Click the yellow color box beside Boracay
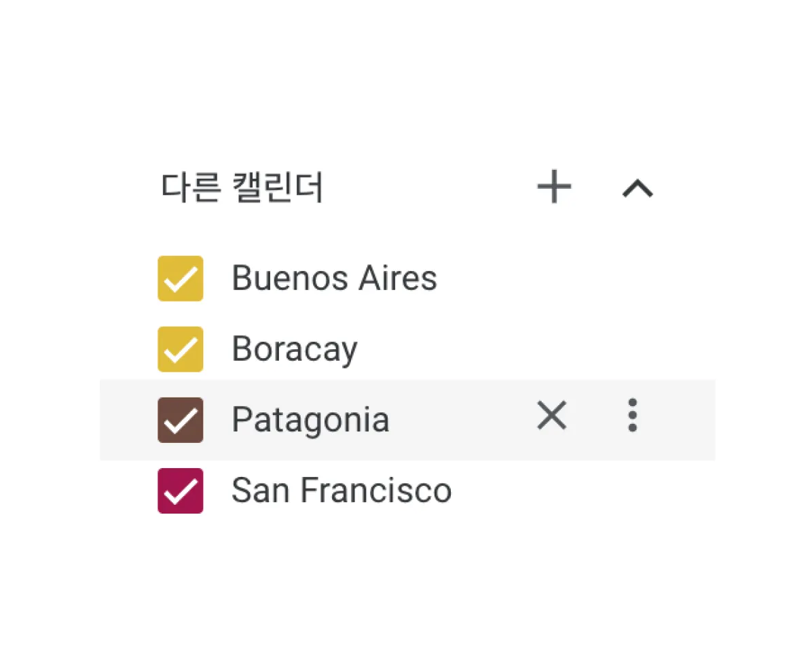The image size is (812, 659). coord(181,349)
